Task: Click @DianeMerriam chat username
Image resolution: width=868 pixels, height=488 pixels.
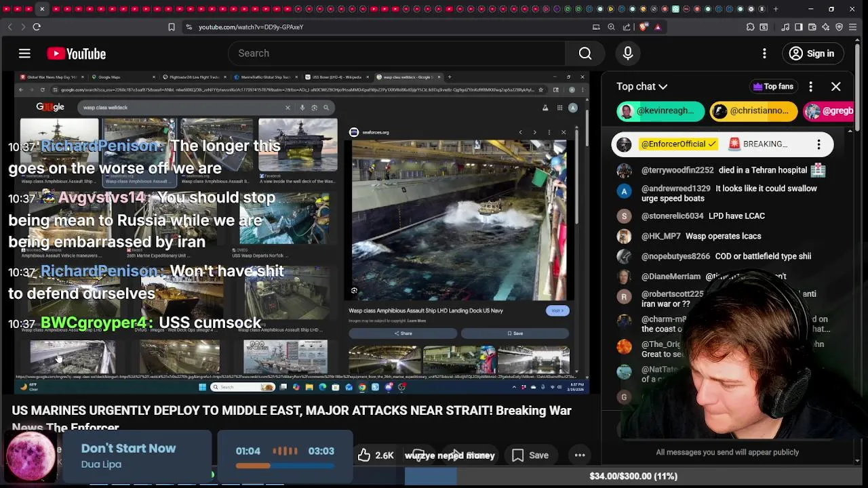Action: pyautogui.click(x=671, y=277)
